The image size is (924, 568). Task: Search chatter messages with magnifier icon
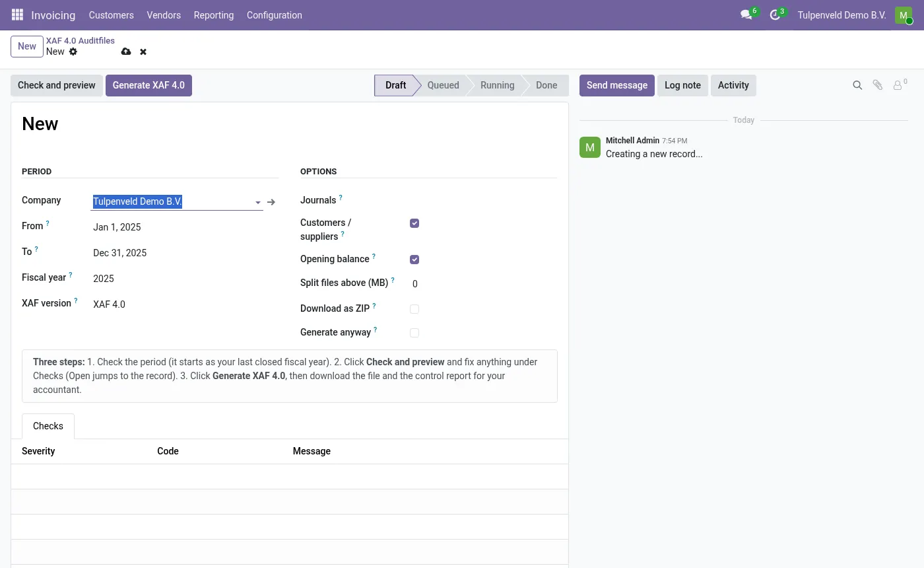857,85
